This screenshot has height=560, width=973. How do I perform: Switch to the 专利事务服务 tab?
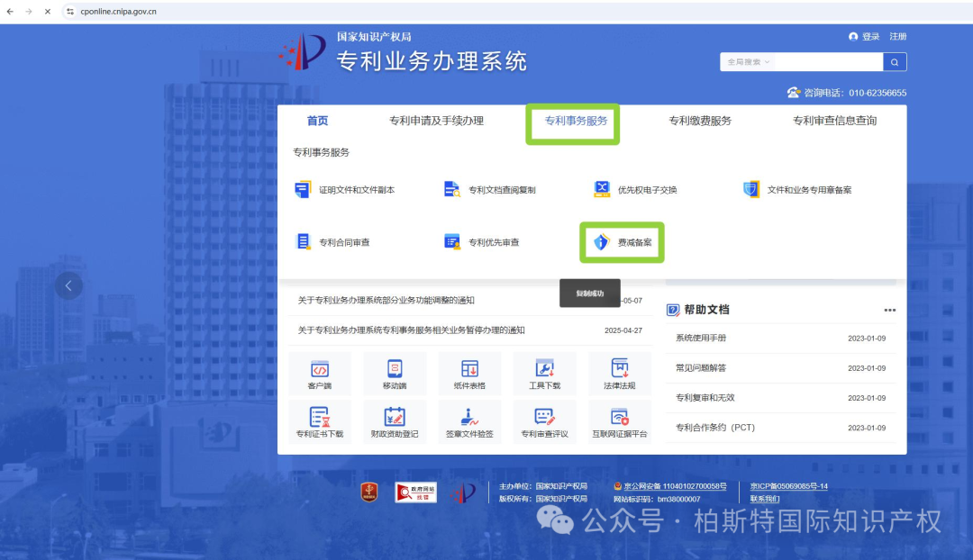[572, 120]
